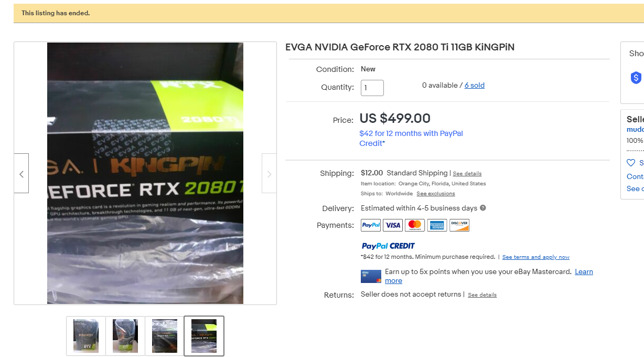Click the Discover card icon

[459, 225]
